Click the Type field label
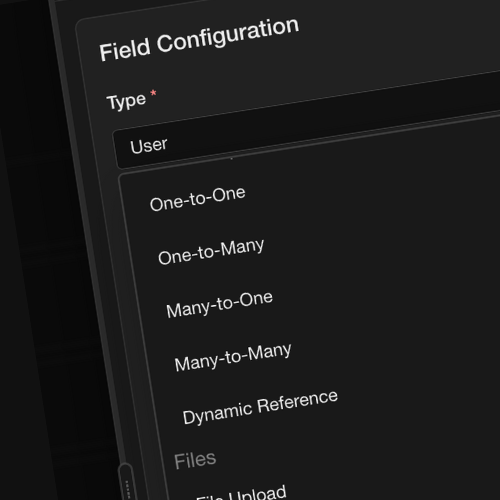This screenshot has height=500, width=500. pyautogui.click(x=126, y=101)
